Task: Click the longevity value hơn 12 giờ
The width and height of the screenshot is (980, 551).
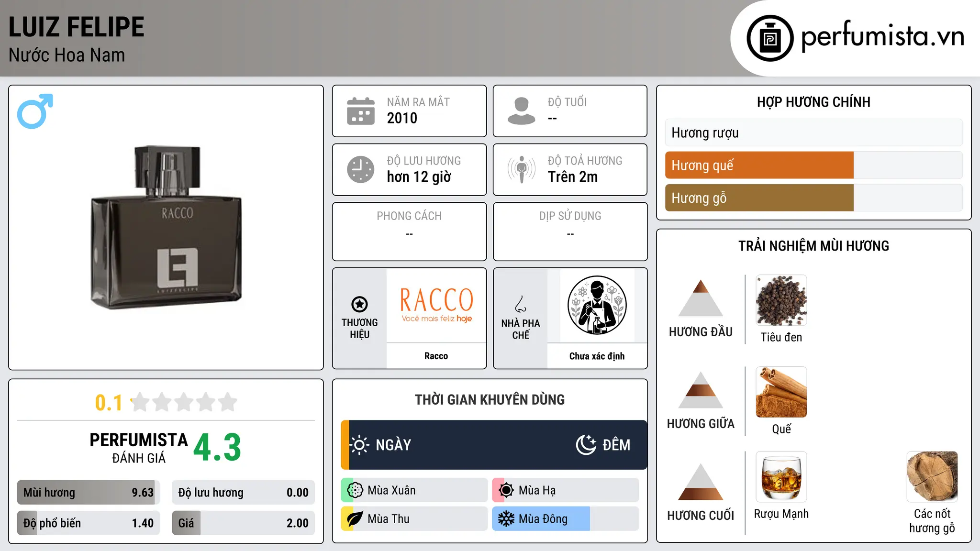Action: (x=419, y=177)
